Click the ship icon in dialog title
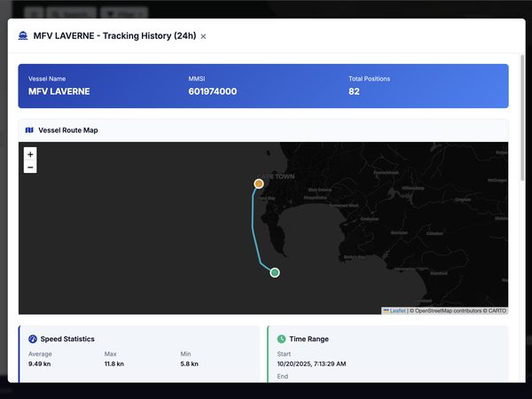This screenshot has width=532, height=399. coord(23,35)
